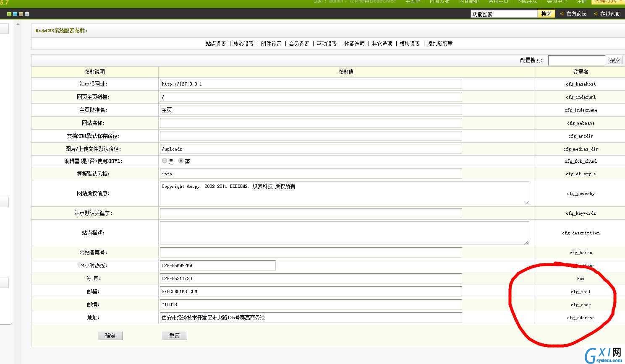
Task: Click into the 网站备案号 field
Action: pos(311,252)
